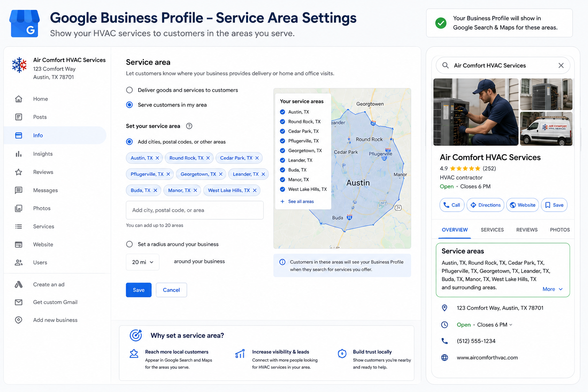
Task: Uncheck West Lake Hills, TX in service areas list
Action: pos(283,189)
